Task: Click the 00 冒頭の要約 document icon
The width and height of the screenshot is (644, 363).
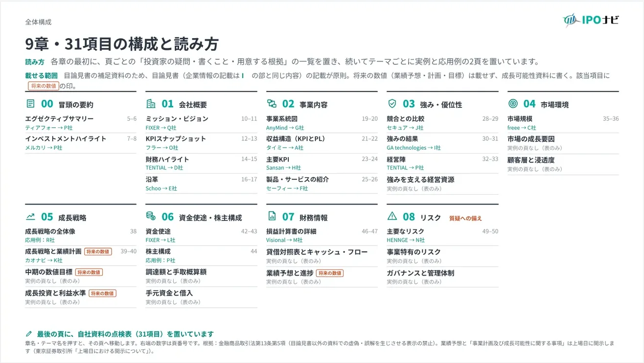Action: click(x=30, y=104)
